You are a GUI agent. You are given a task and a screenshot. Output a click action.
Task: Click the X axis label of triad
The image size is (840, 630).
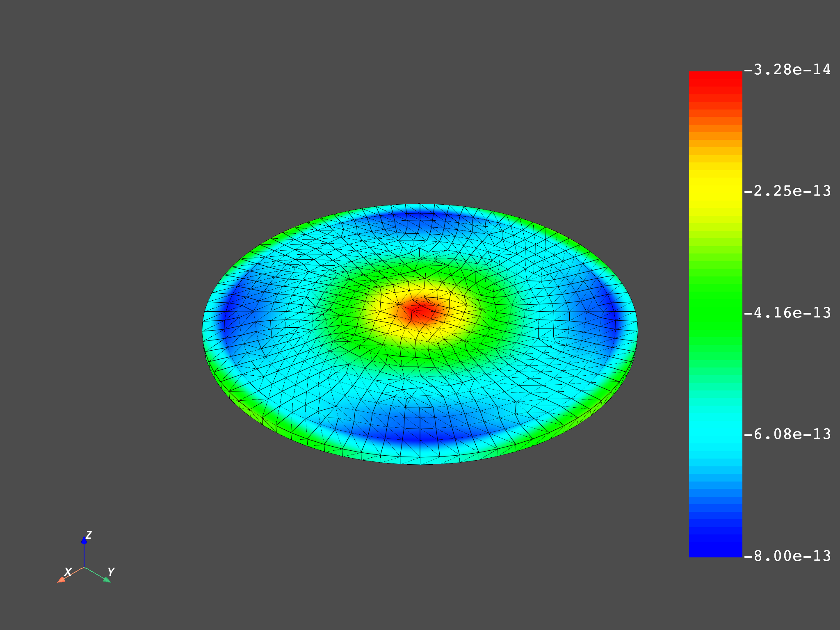click(68, 572)
